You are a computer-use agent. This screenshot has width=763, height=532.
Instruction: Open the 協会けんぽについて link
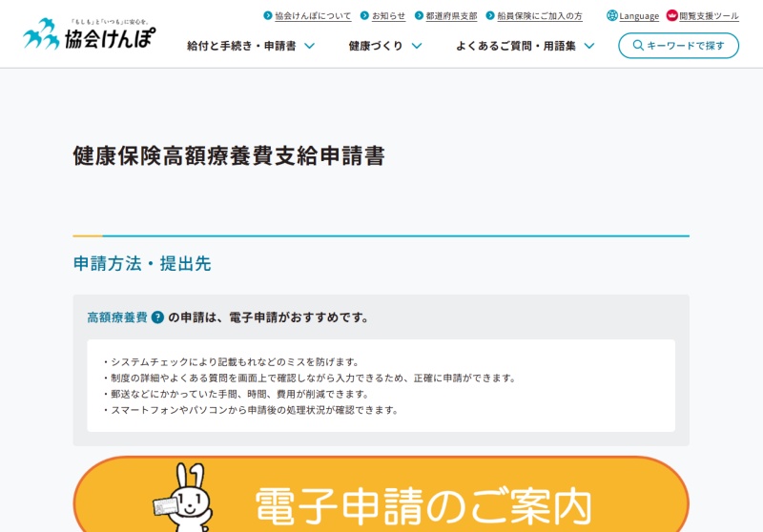[313, 16]
